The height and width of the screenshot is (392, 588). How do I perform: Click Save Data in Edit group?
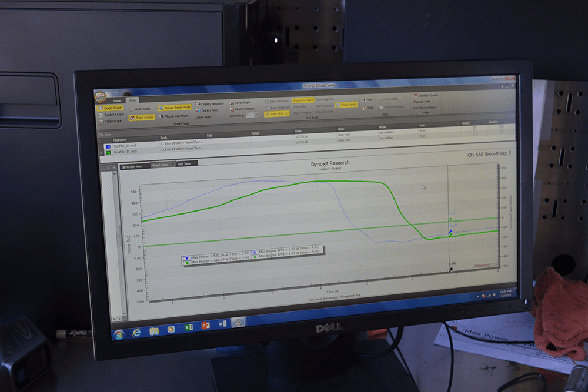389,99
